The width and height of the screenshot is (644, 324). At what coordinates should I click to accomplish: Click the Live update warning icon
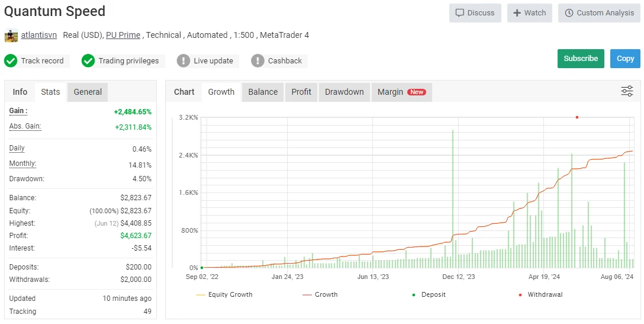(x=183, y=61)
